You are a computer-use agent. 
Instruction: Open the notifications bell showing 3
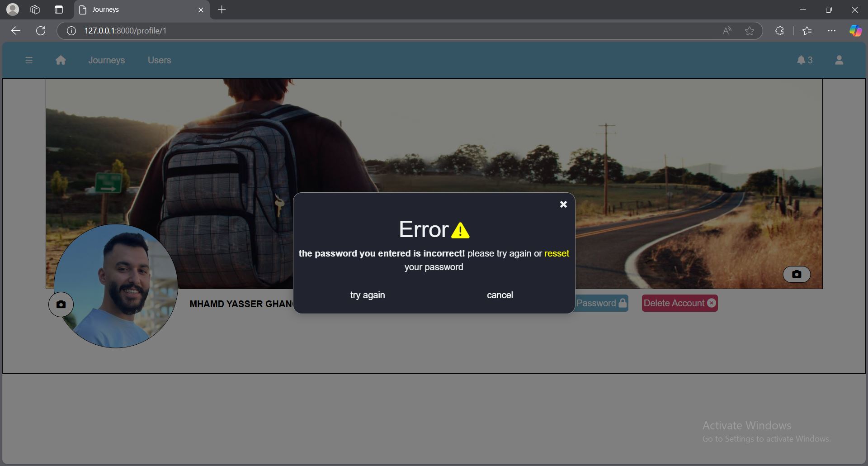coord(804,60)
